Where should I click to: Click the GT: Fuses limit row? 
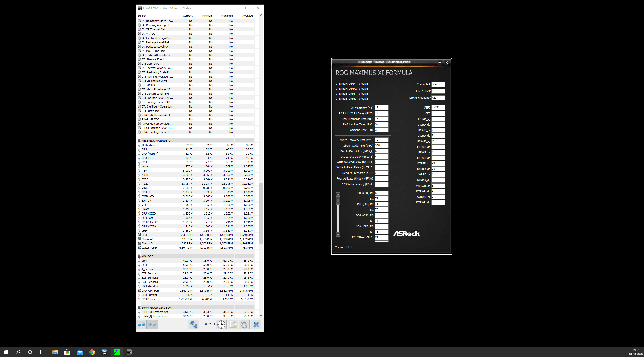tap(195, 111)
